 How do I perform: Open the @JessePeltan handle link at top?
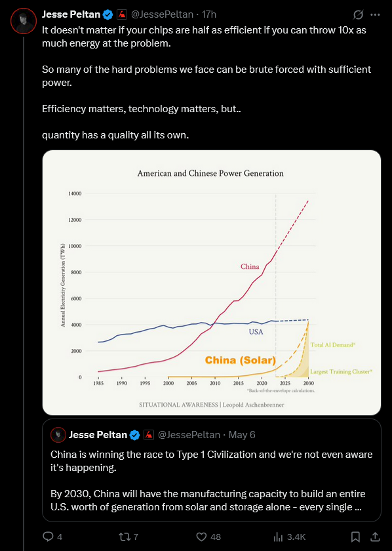pos(162,14)
